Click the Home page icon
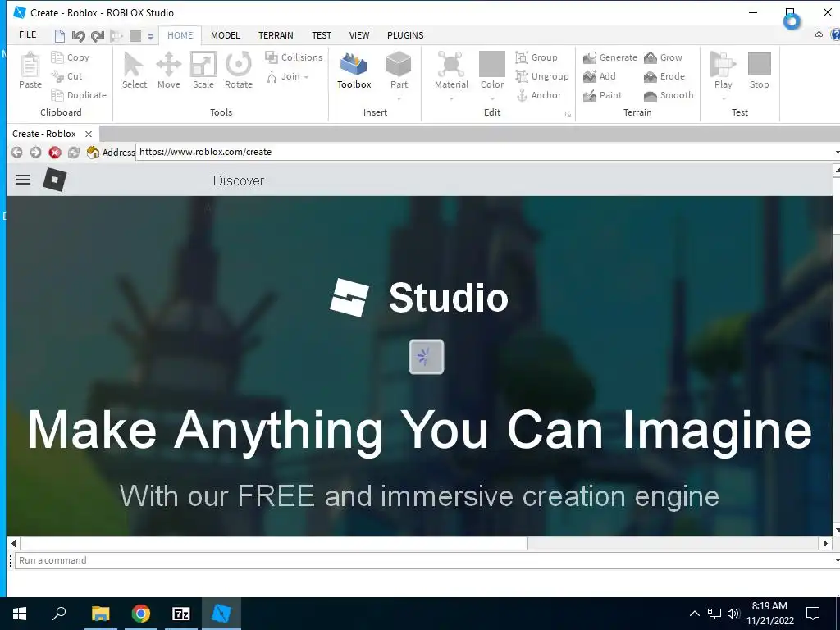This screenshot has width=840, height=630. pyautogui.click(x=94, y=152)
